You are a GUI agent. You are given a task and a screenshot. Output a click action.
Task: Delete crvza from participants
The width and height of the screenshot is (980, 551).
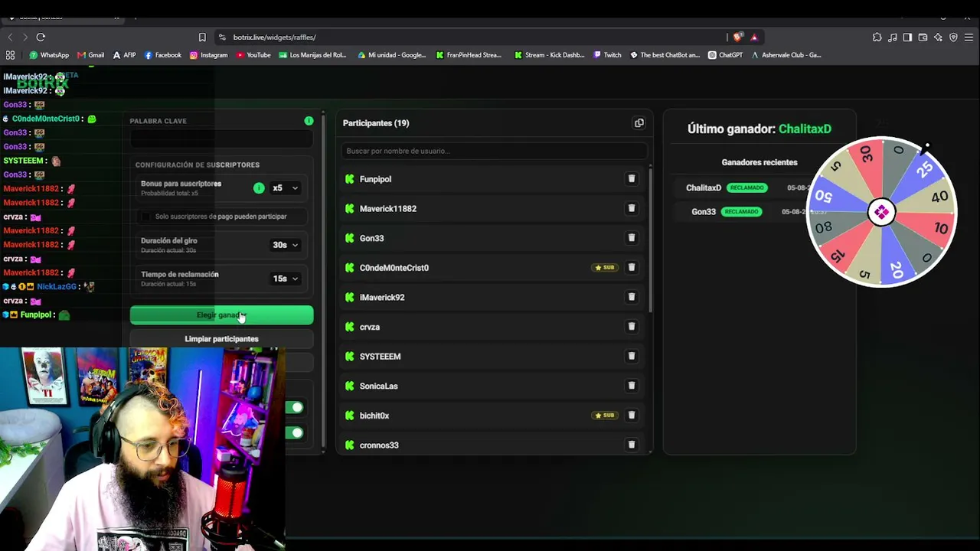point(632,327)
